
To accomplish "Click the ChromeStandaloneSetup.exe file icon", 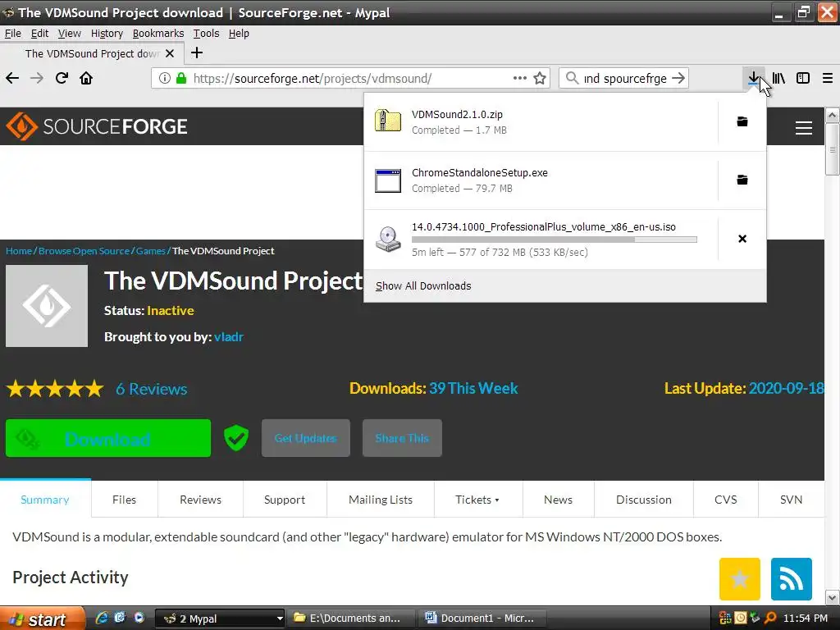I will [x=388, y=180].
